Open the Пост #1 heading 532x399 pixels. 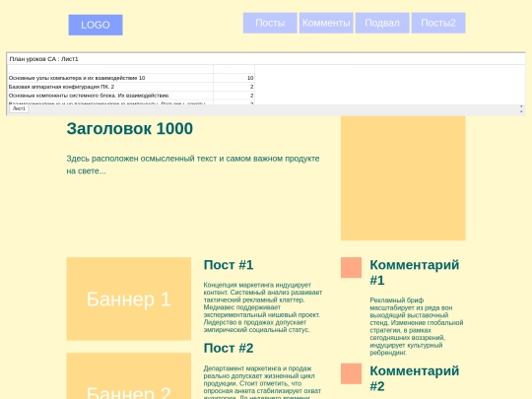point(229,265)
